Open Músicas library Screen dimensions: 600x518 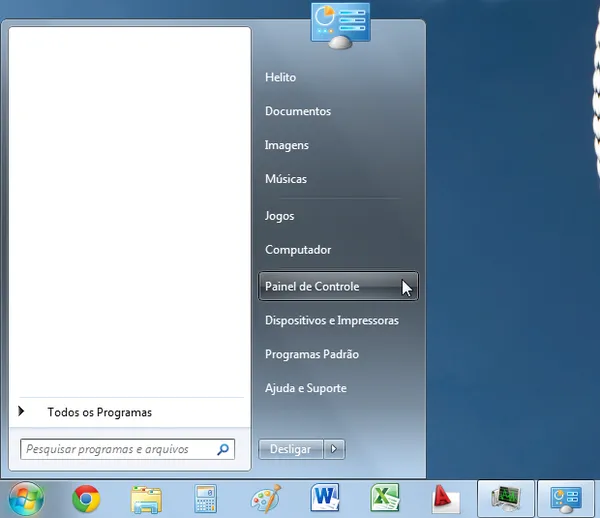286,179
